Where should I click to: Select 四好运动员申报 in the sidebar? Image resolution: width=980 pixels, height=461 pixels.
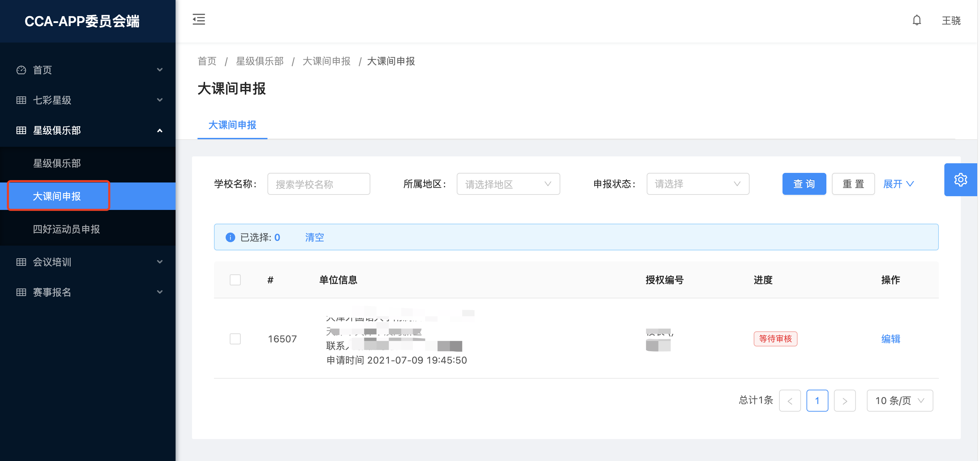67,229
